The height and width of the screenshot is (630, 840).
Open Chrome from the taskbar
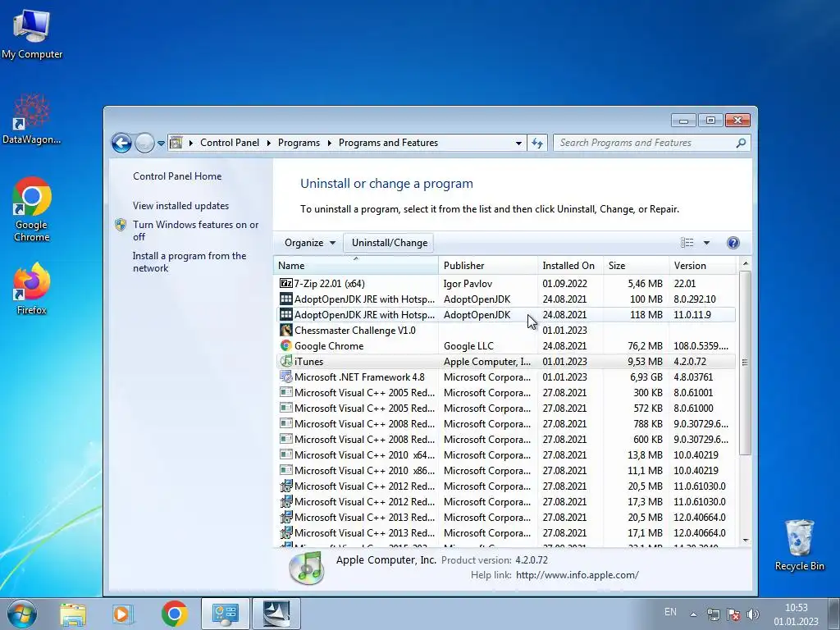click(174, 614)
